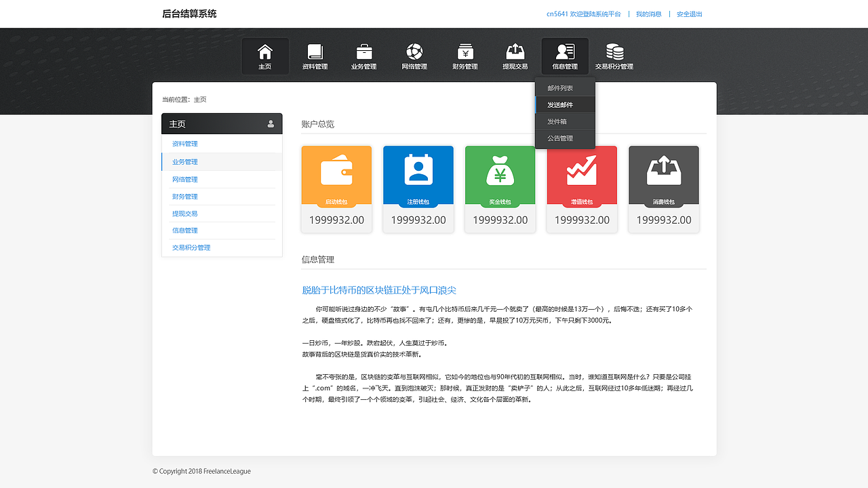Open the blockchain article title link
Viewport: 868px width, 488px height.
379,290
